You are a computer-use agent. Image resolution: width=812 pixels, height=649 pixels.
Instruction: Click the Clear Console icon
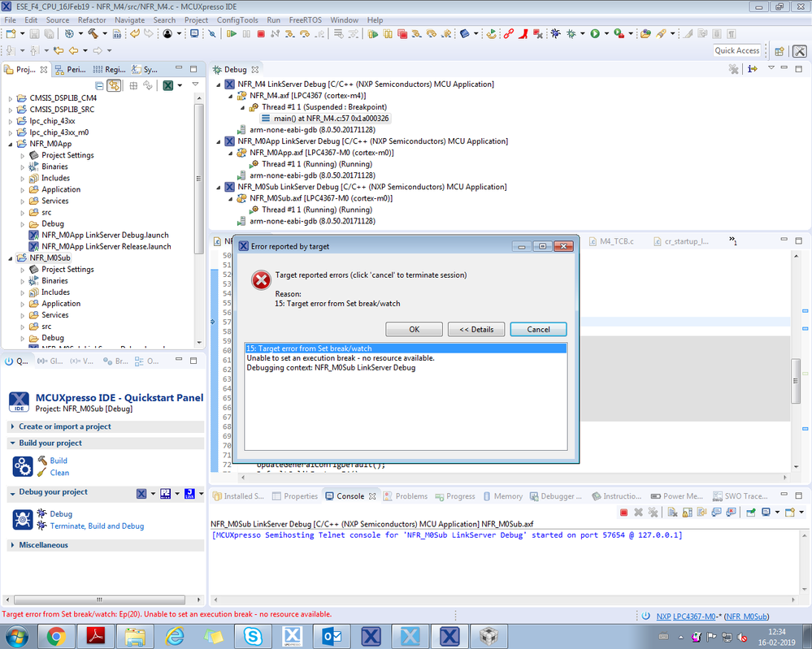[673, 513]
